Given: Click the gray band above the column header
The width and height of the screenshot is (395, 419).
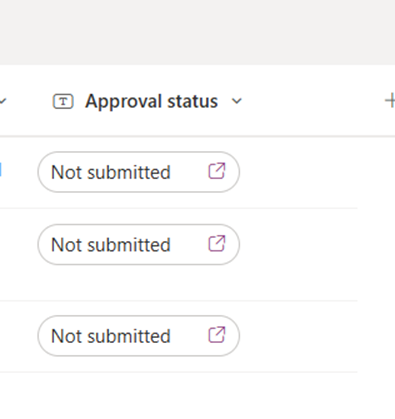Looking at the screenshot, I should point(197,32).
